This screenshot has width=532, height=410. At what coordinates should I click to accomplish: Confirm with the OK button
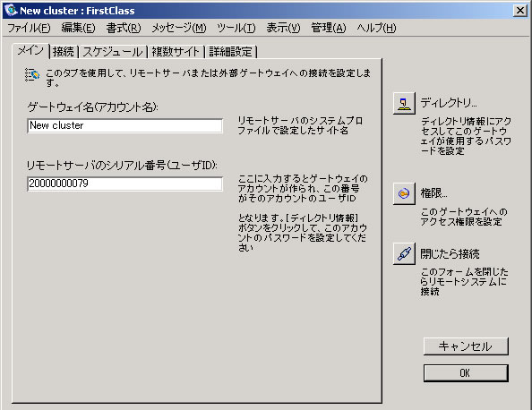[466, 373]
